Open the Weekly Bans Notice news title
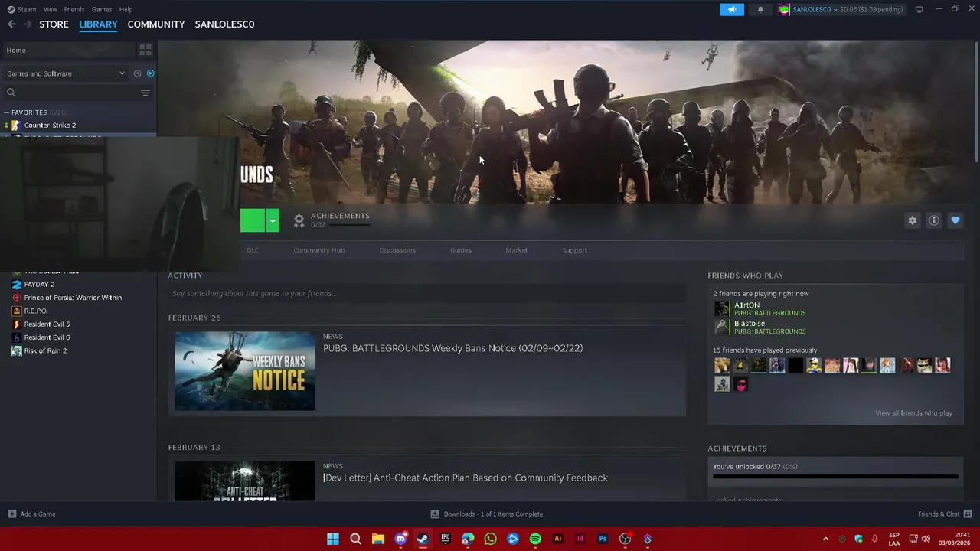The height and width of the screenshot is (551, 980). click(452, 348)
